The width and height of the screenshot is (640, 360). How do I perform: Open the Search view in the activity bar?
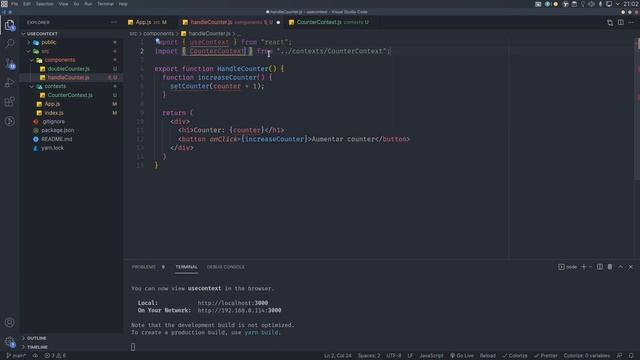(10, 43)
